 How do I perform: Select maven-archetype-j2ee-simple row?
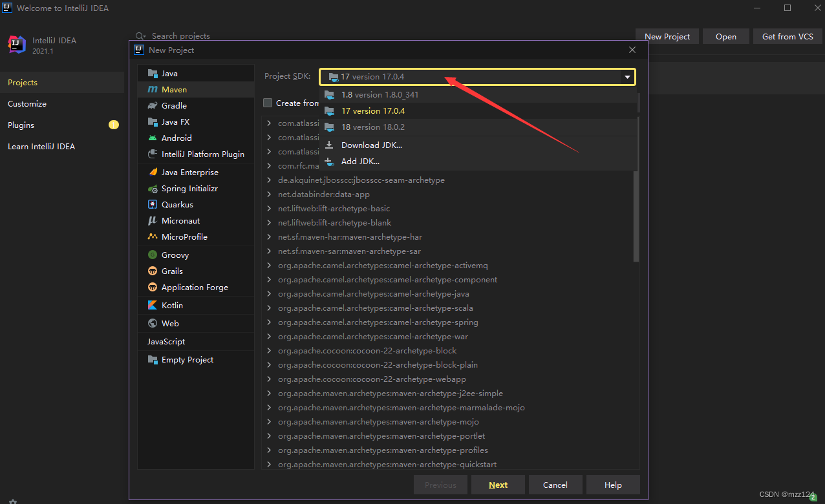447,393
